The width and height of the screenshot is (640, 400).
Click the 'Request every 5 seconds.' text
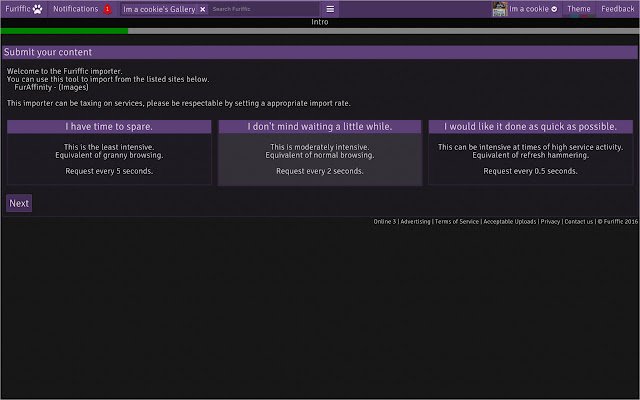[109, 171]
